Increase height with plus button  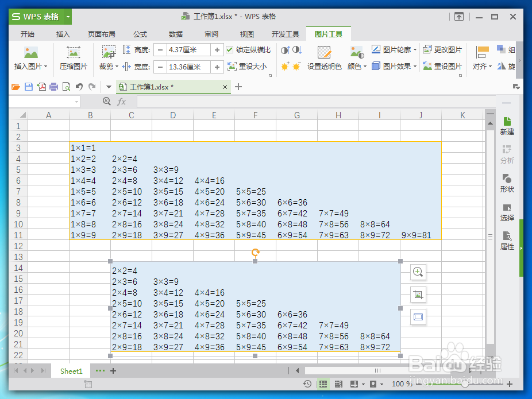click(217, 50)
